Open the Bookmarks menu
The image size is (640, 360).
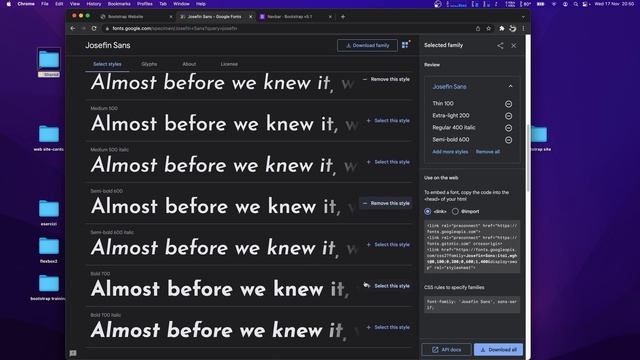click(x=119, y=4)
